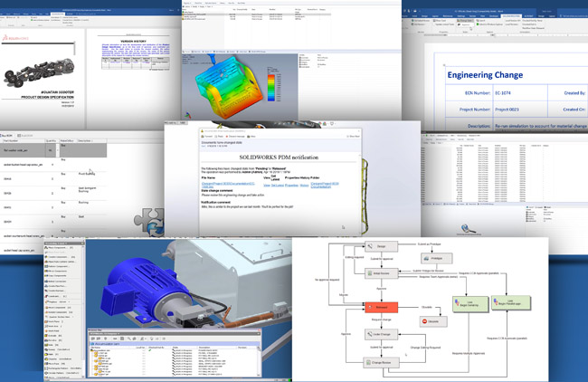This screenshot has width=588, height=382.
Task: Select the green Begin Parallel App link box
Action: click(x=511, y=302)
